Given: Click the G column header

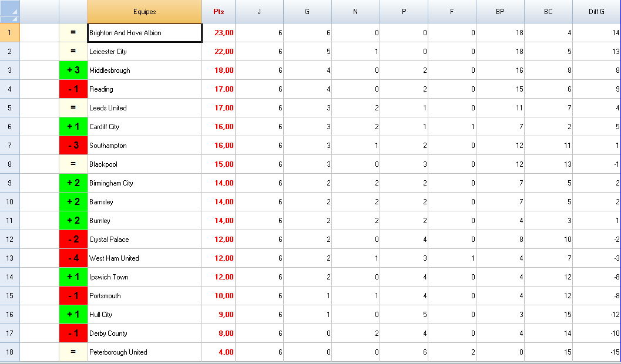Looking at the screenshot, I should click(x=307, y=12).
